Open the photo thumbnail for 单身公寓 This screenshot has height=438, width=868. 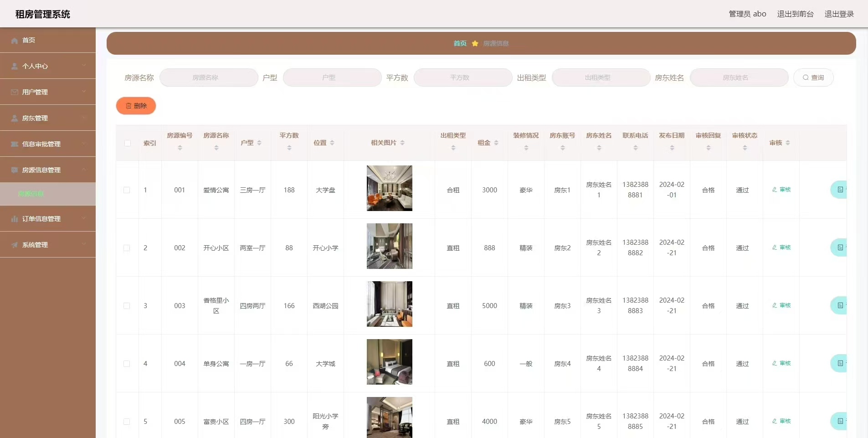click(390, 362)
